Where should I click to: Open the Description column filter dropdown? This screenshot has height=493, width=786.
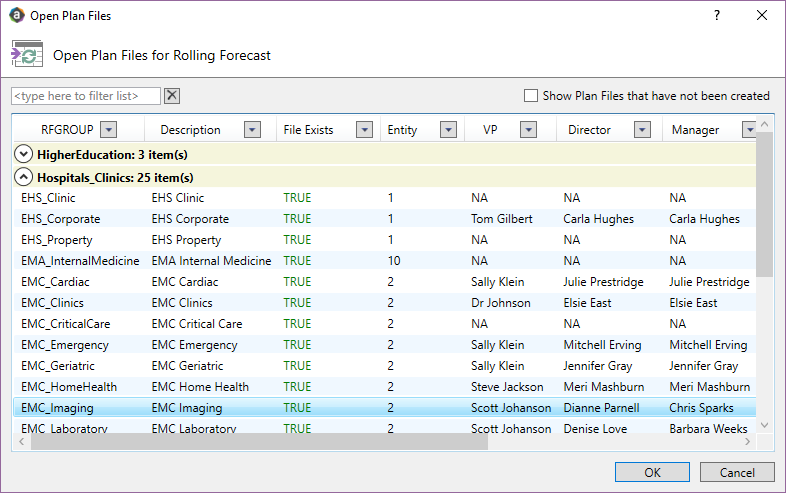(252, 130)
